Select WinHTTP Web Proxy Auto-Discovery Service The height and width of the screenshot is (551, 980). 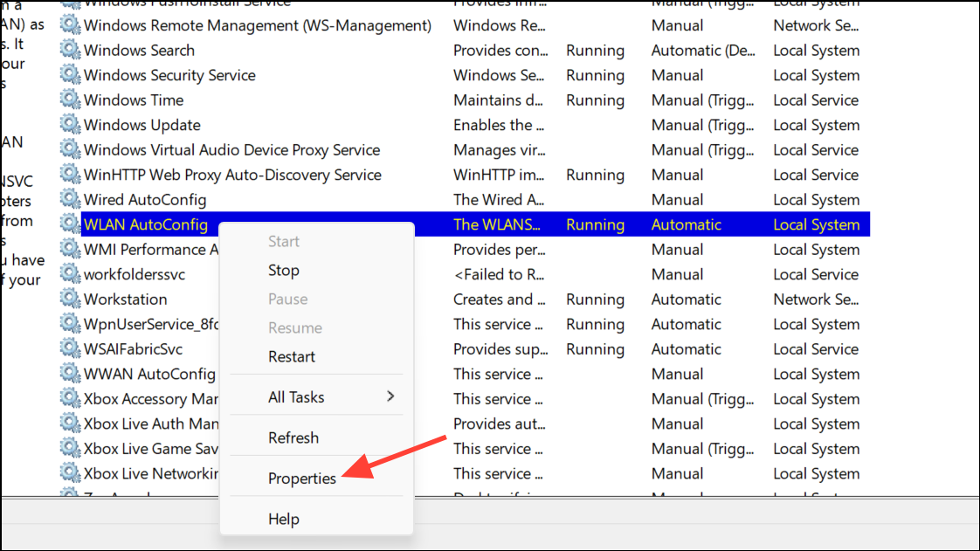232,175
